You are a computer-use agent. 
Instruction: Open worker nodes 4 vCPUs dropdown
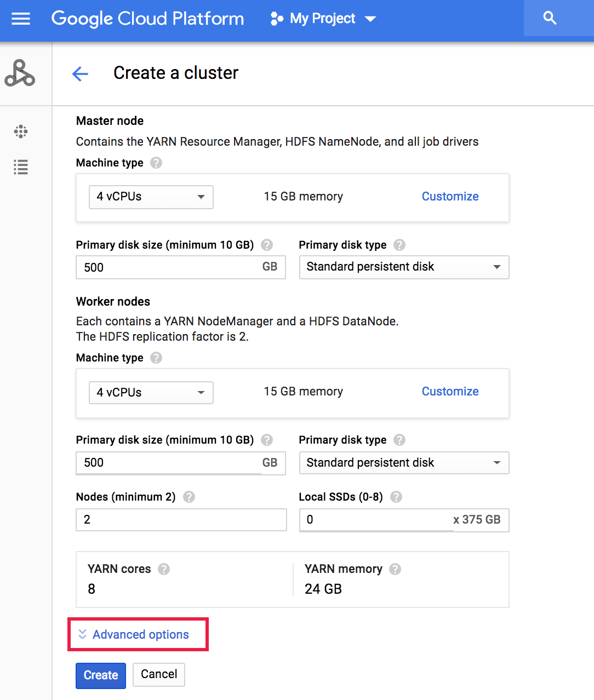tap(151, 393)
